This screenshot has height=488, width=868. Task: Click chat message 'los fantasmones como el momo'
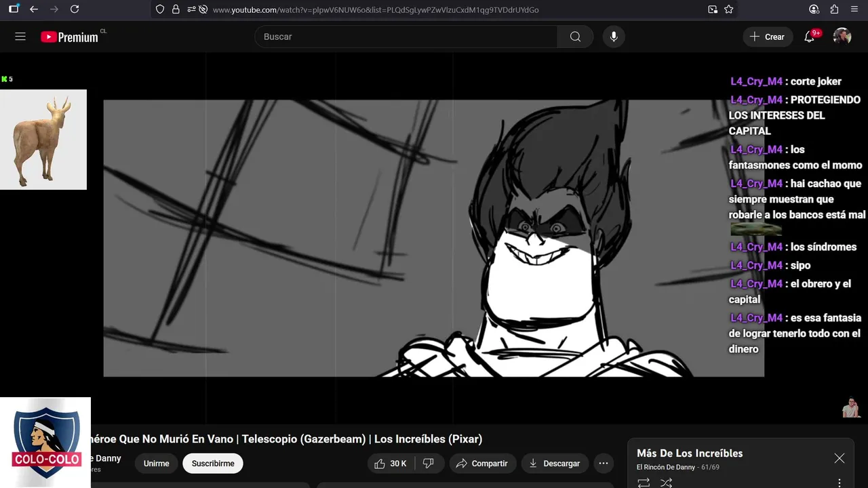tap(795, 157)
